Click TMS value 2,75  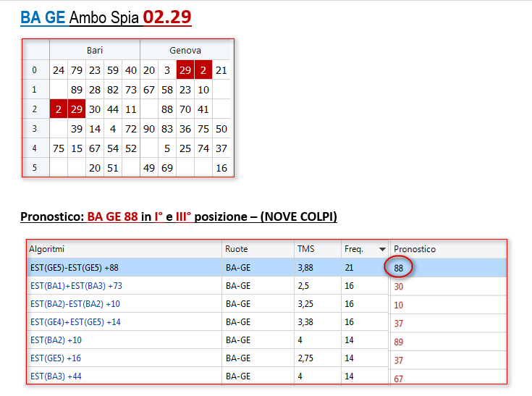click(x=305, y=358)
